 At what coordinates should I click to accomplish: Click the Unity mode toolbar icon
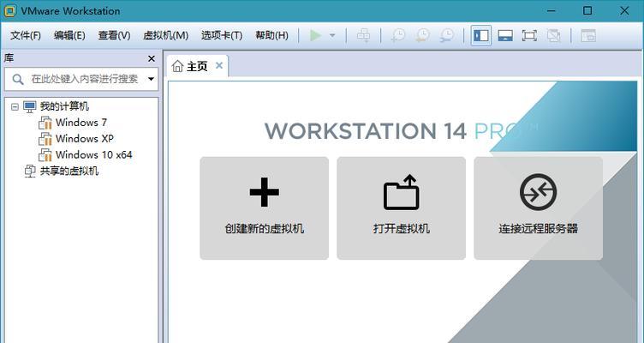pos(553,36)
